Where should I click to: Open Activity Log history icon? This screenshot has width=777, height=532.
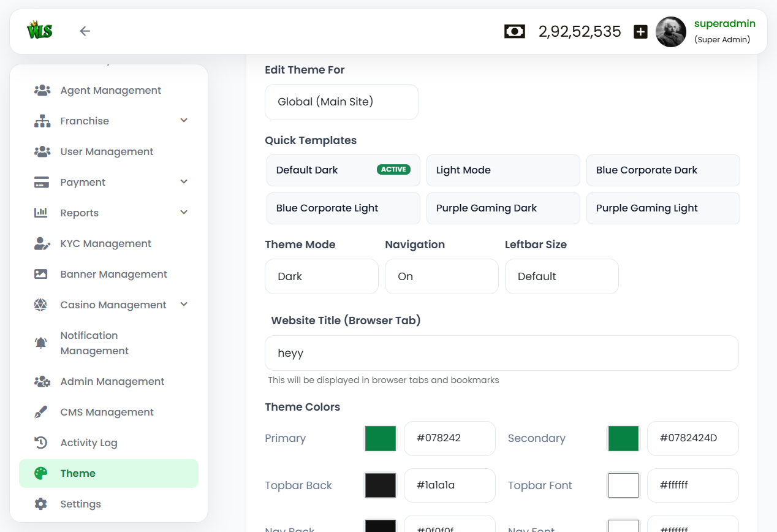[41, 443]
